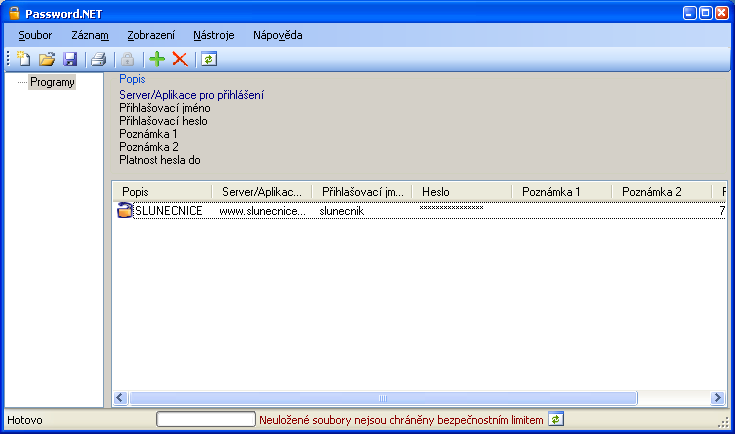This screenshot has height=434, width=735.
Task: Click the horizontal scrollbar thumb
Action: click(383, 398)
